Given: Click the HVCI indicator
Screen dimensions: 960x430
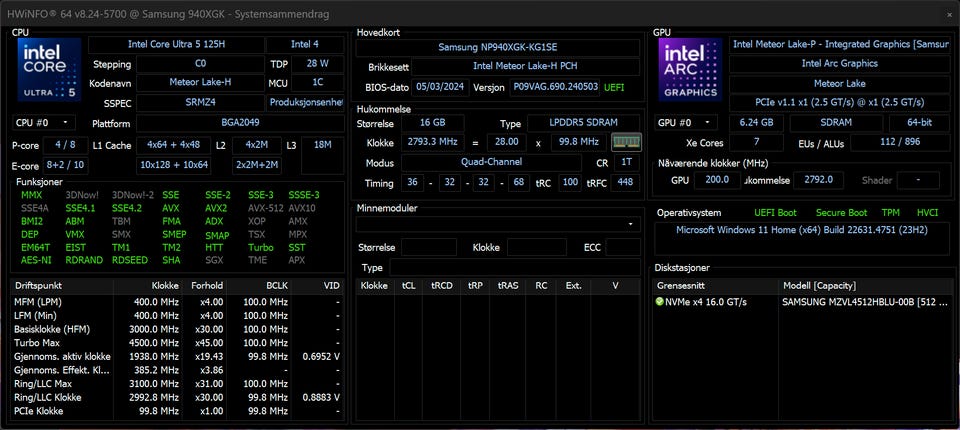Looking at the screenshot, I should point(927,213).
